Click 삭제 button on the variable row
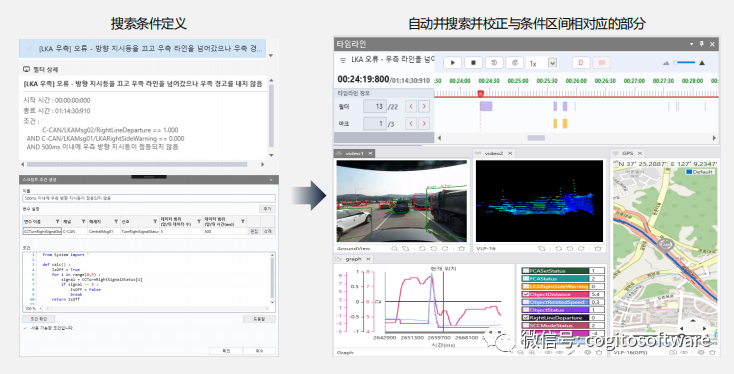The height and width of the screenshot is (374, 734). coord(267,231)
